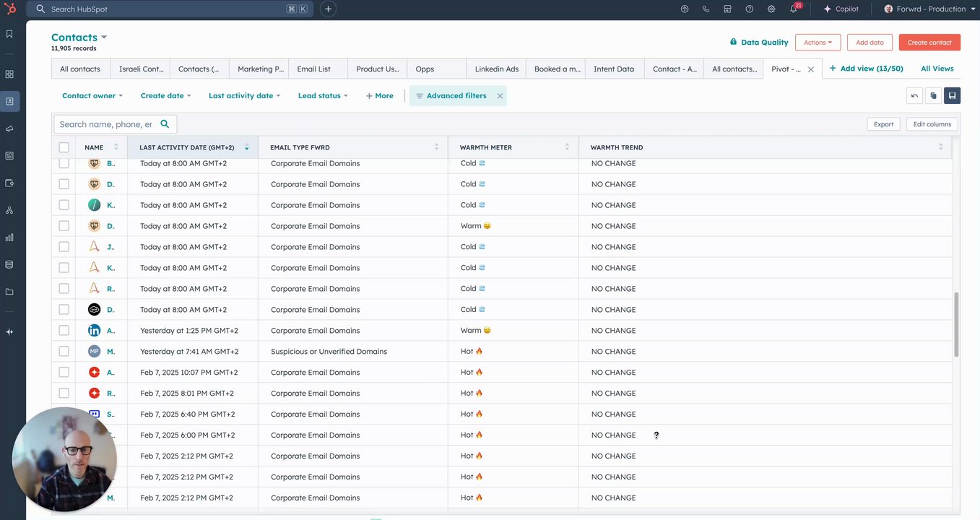Open the Content sidebar icon

[9, 155]
